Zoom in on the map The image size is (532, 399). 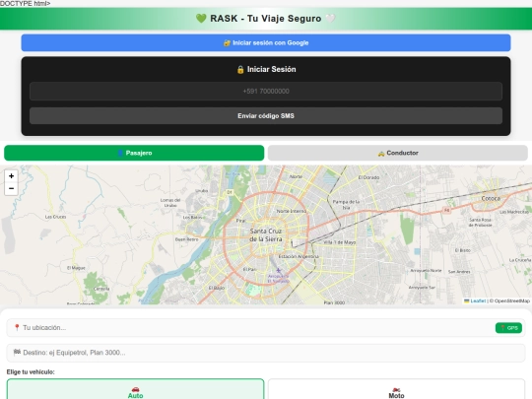click(x=11, y=175)
